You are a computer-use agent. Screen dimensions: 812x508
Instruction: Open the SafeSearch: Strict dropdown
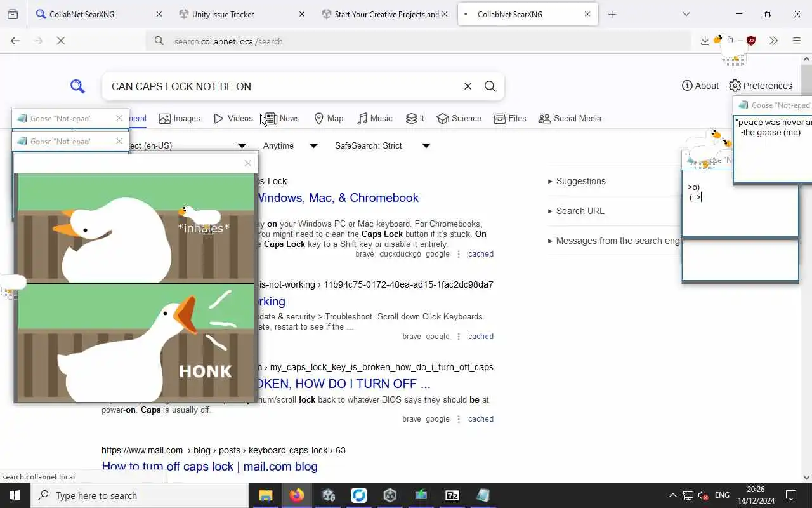point(383,145)
